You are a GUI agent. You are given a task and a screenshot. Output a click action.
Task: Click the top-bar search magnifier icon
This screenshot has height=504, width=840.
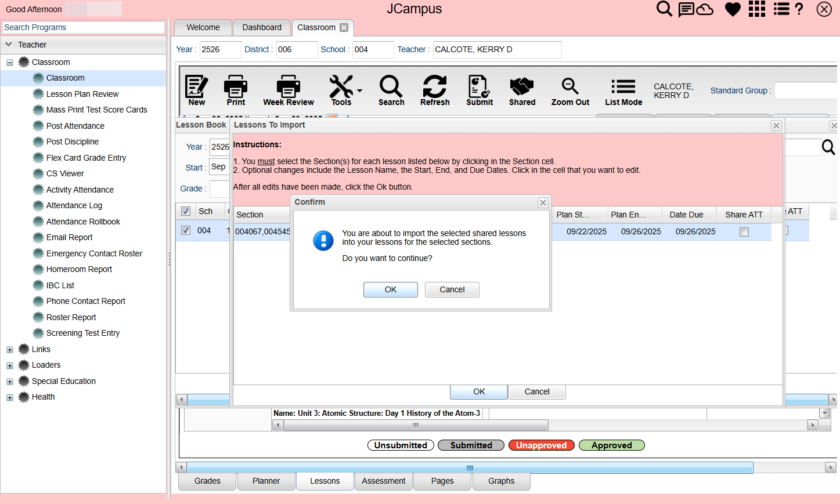tap(664, 9)
